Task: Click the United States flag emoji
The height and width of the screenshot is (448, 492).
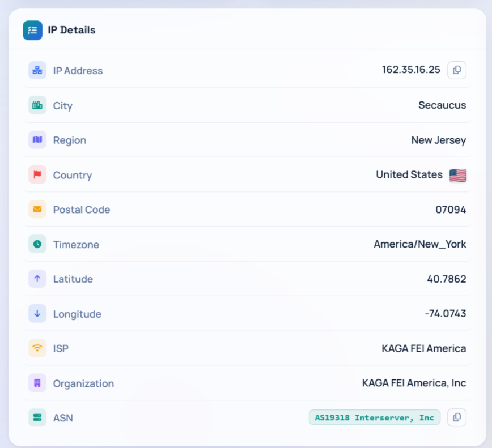Action: coord(458,175)
